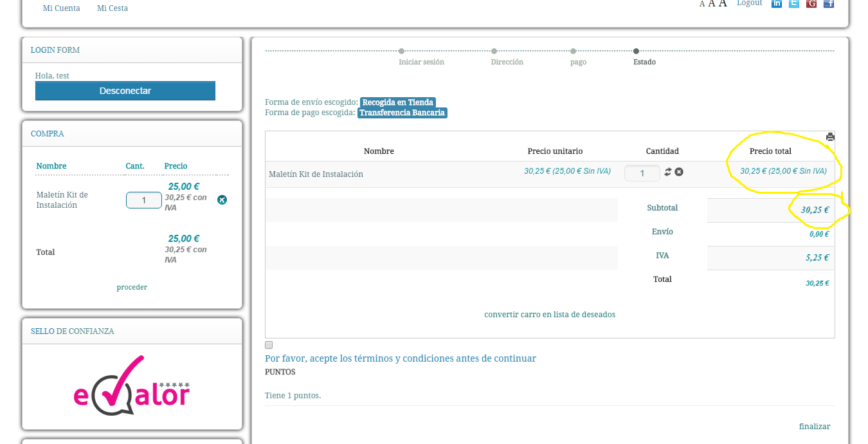Image resolution: width=868 pixels, height=444 pixels.
Task: Click the proceder link in sidebar
Action: (x=132, y=287)
